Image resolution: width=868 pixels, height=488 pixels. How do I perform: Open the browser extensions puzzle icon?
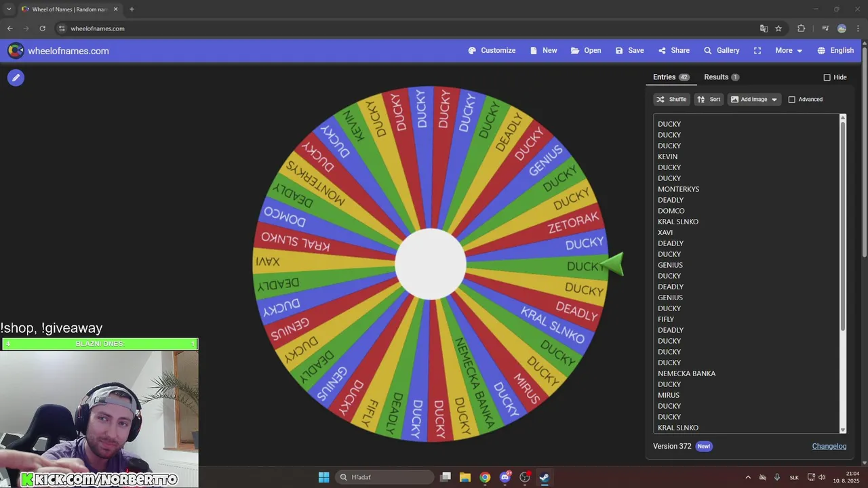801,28
